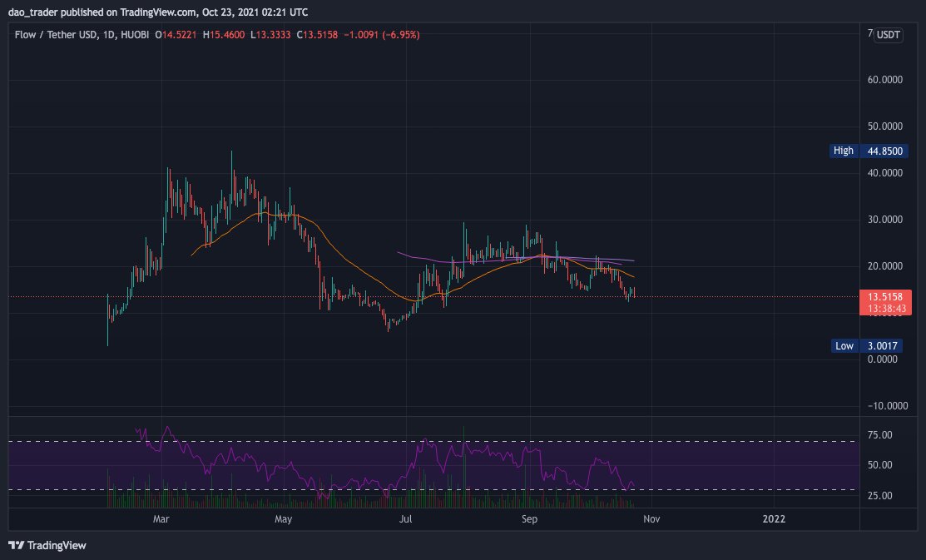The width and height of the screenshot is (926, 560).
Task: Click the Nov label on time axis
Action: [x=651, y=519]
